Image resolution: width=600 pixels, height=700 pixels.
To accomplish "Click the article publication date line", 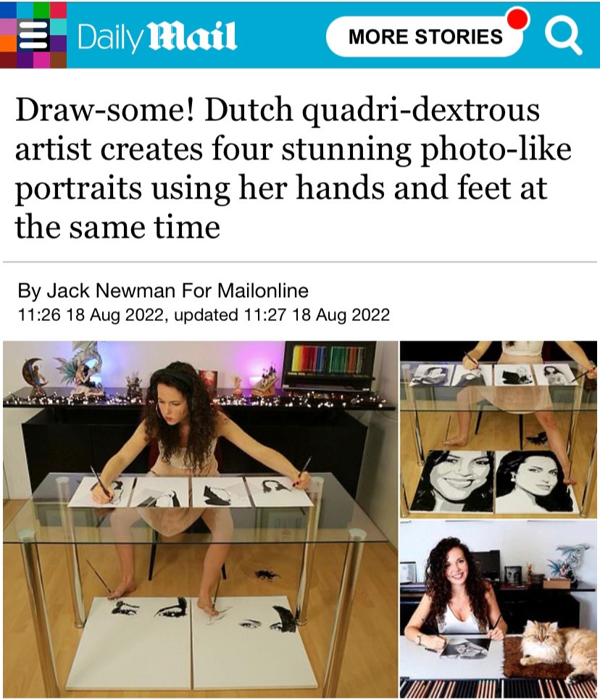I will [x=204, y=314].
